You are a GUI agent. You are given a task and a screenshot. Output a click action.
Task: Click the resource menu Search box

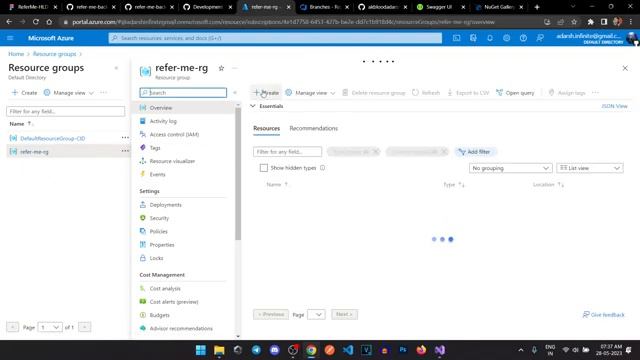[x=183, y=93]
